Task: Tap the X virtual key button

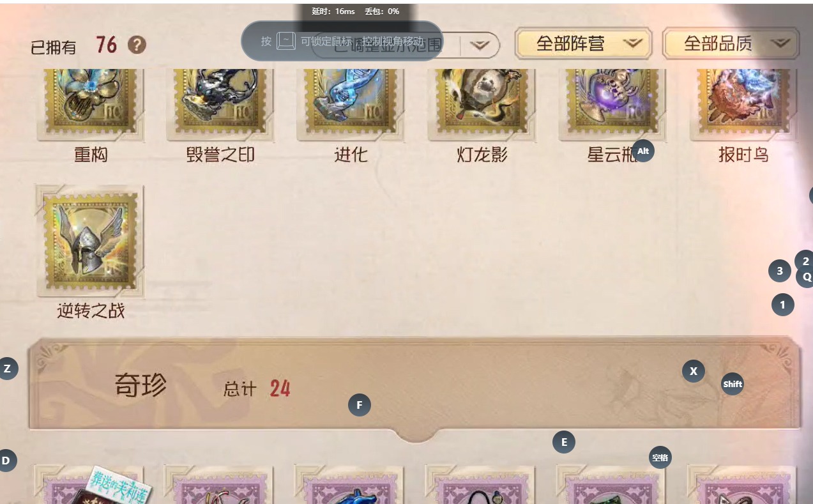Action: click(694, 371)
